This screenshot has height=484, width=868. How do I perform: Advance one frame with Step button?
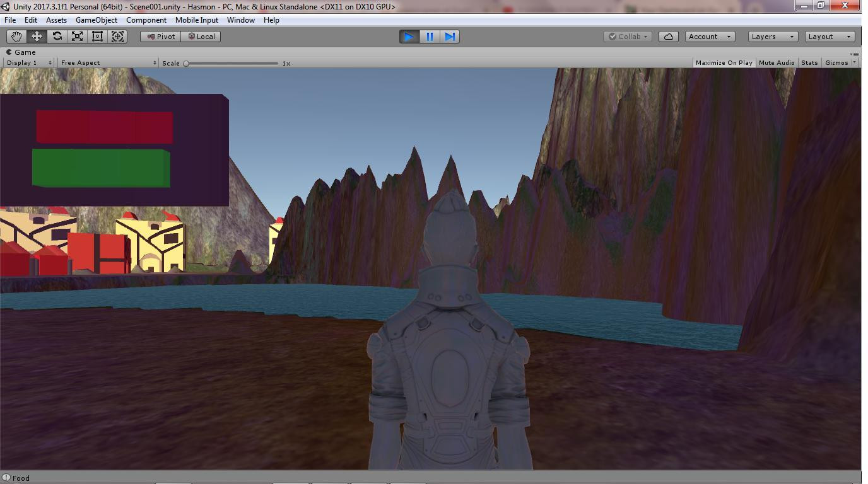click(x=450, y=37)
